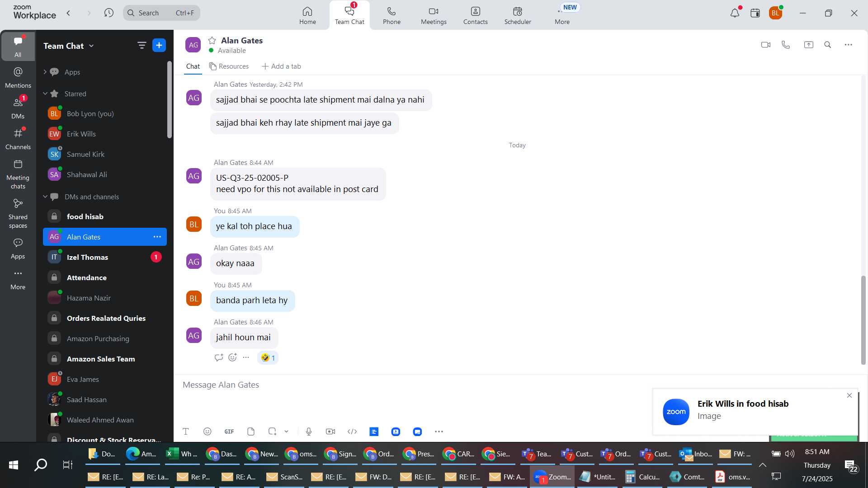The image size is (868, 488).
Task: Open the Meetings tab
Action: 434,15
